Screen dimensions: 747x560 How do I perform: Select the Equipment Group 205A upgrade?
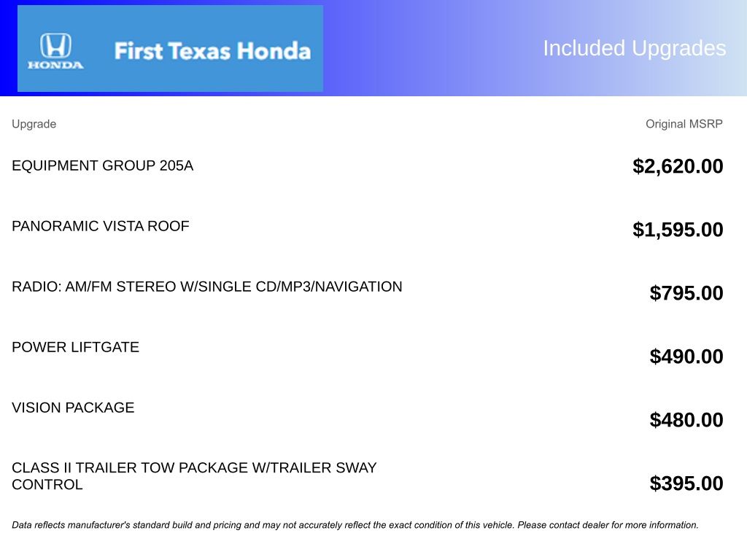102,166
